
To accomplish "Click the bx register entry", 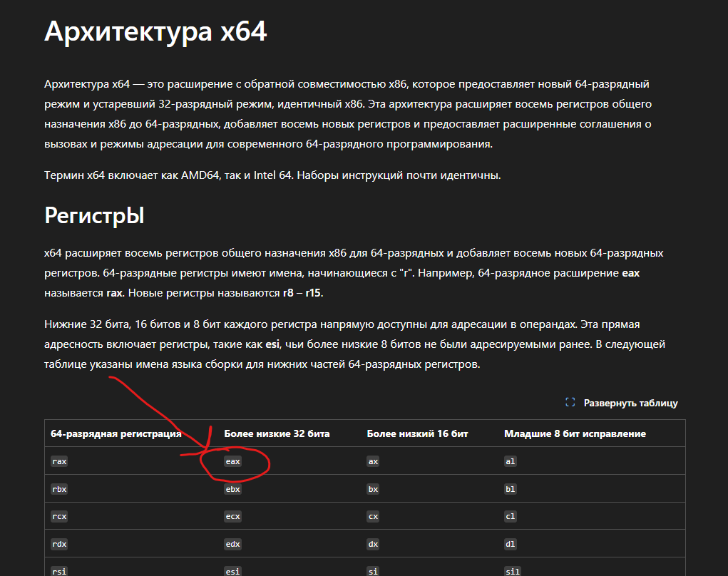I will tap(374, 489).
